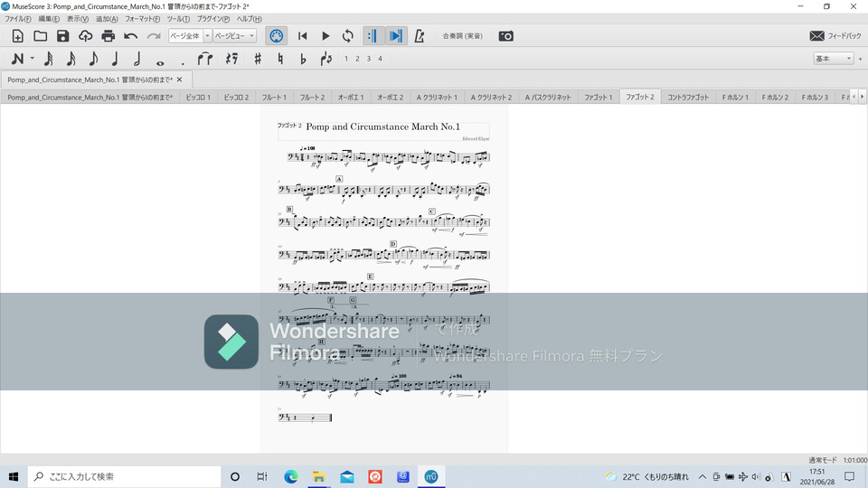Apply the flat accidental
Screen dimensions: 868x488
point(303,59)
